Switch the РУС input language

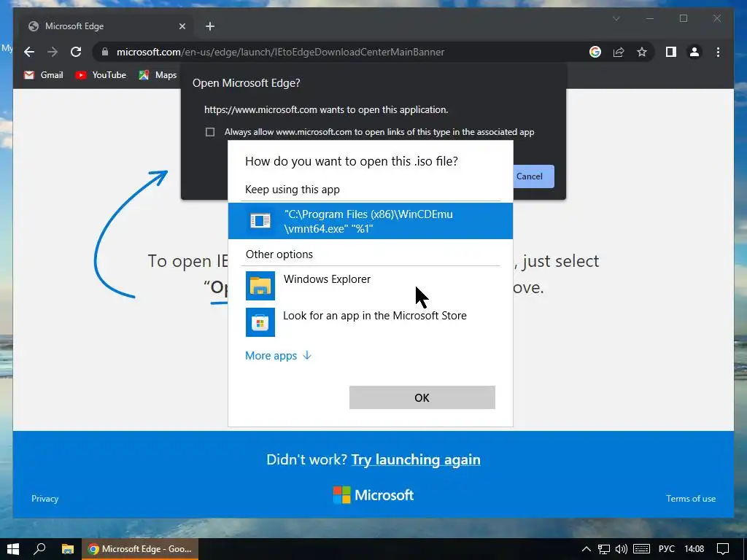[x=667, y=549]
